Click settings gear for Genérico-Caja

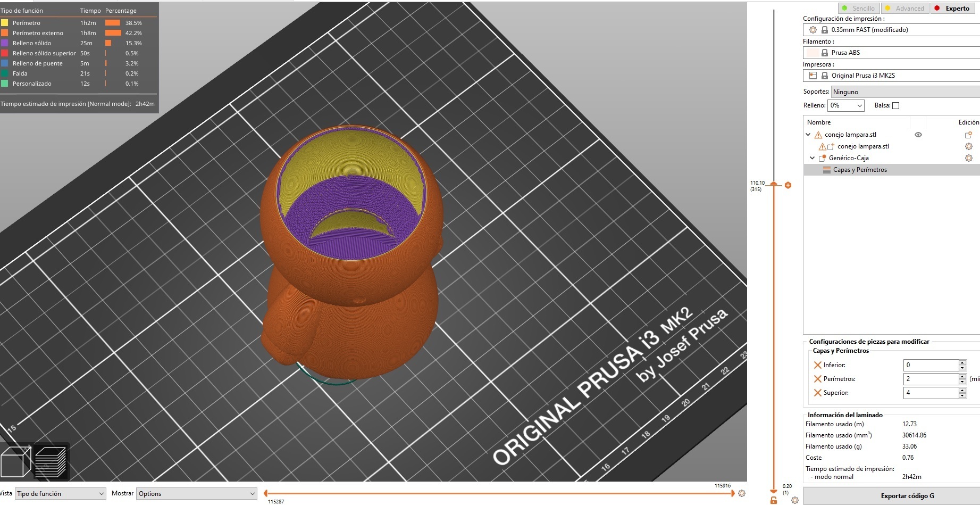968,158
